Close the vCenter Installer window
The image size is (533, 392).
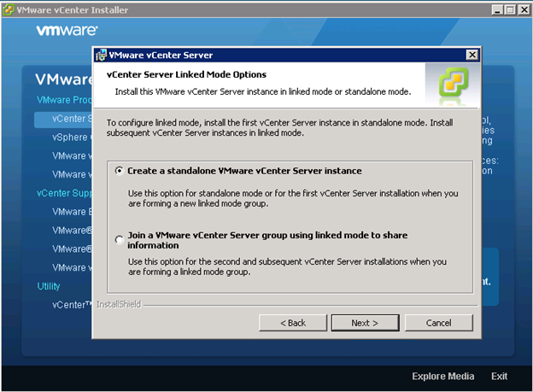coord(524,10)
